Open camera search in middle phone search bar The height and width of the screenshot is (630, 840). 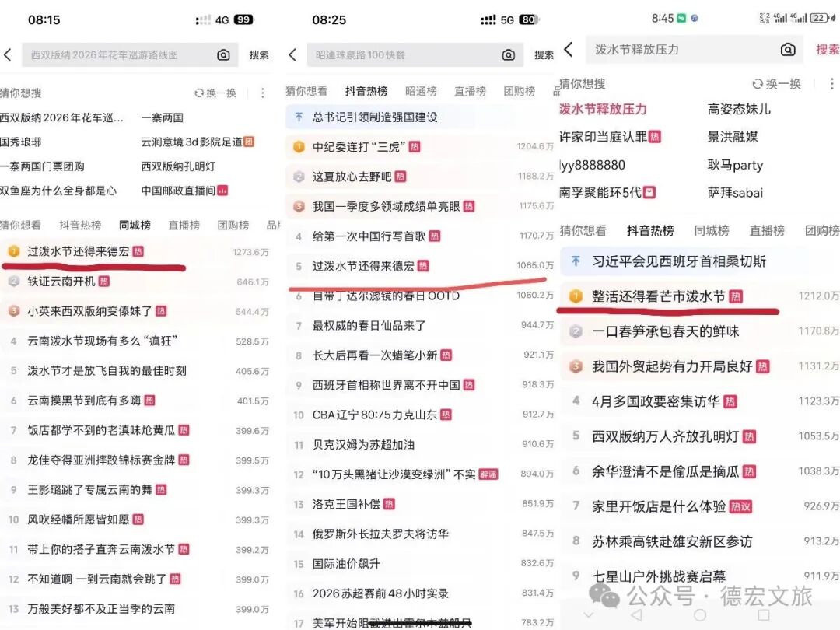(x=509, y=54)
